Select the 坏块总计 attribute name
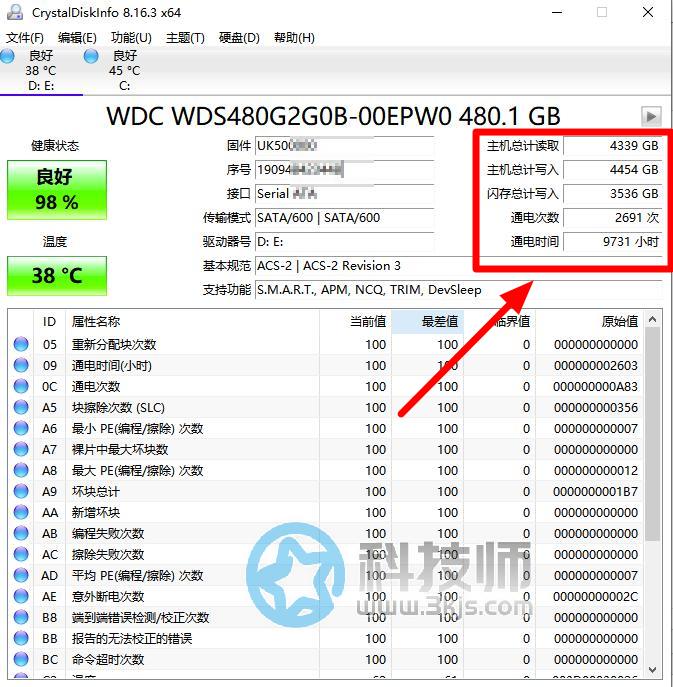673x687 pixels. pyautogui.click(x=96, y=492)
